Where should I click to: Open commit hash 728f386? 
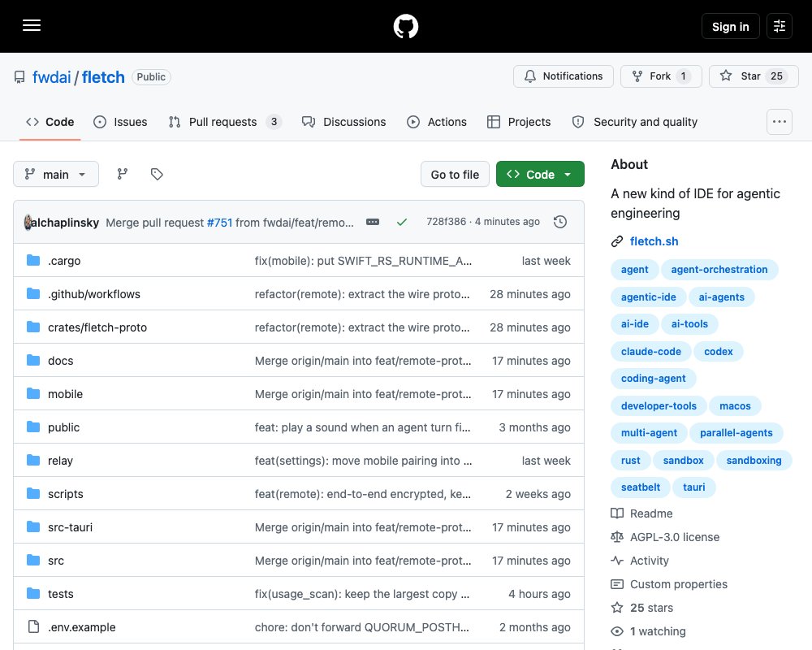click(x=447, y=221)
